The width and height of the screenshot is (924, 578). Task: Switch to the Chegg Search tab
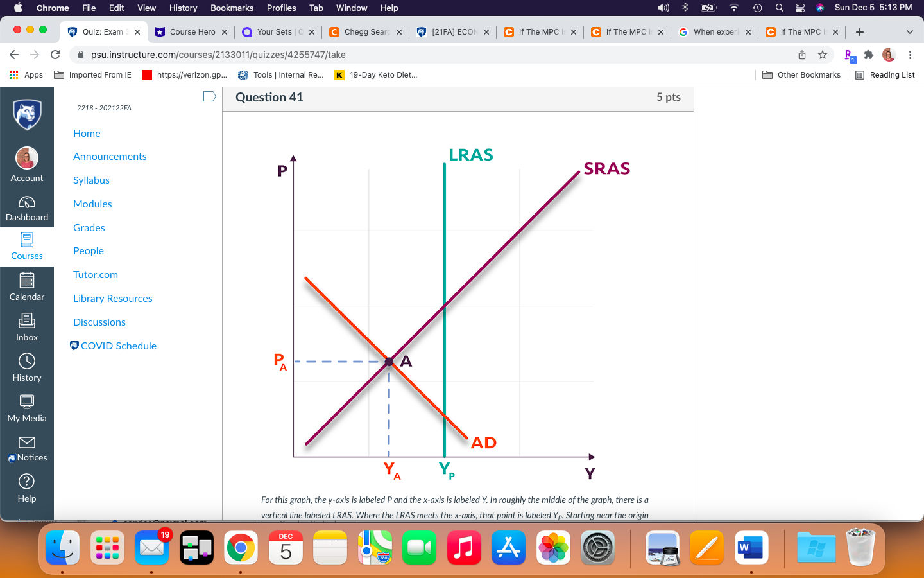pyautogui.click(x=366, y=32)
